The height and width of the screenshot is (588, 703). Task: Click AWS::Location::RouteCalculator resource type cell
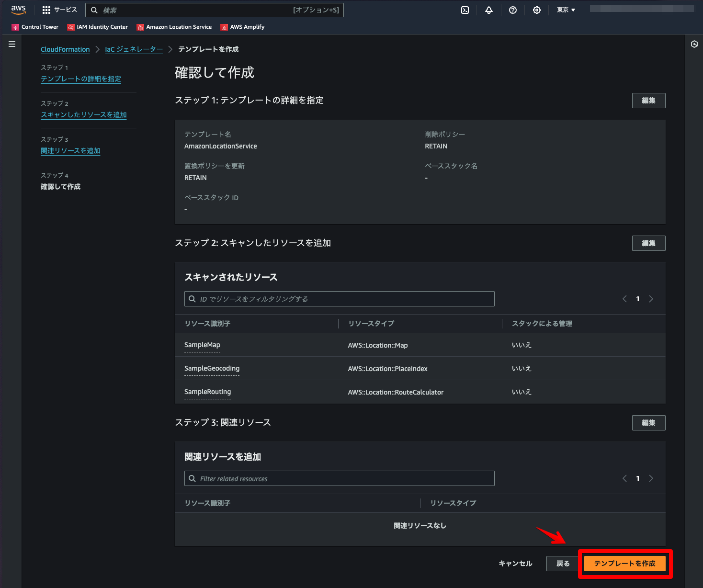click(396, 392)
